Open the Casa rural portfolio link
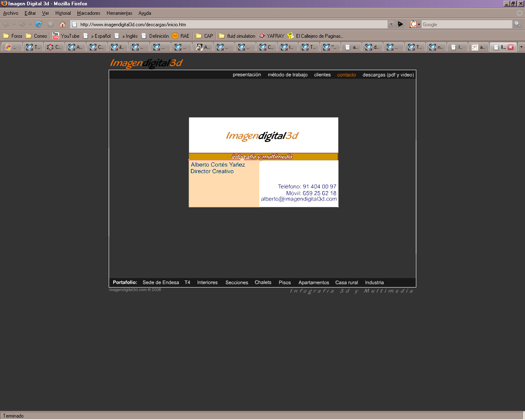The image size is (525, 420). click(x=347, y=283)
